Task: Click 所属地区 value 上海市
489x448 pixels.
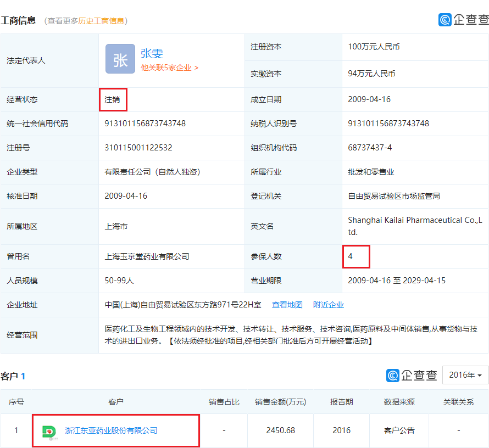Action: pos(116,227)
